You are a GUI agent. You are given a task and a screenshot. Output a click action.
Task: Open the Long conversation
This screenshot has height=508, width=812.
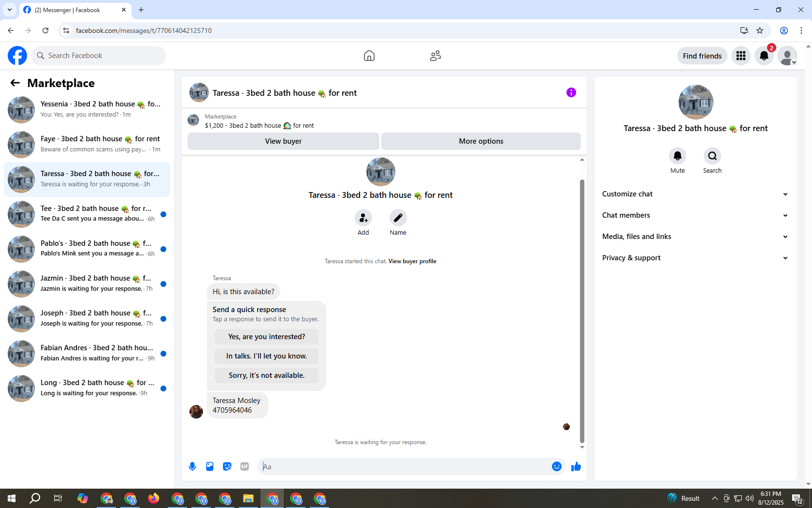click(x=87, y=388)
